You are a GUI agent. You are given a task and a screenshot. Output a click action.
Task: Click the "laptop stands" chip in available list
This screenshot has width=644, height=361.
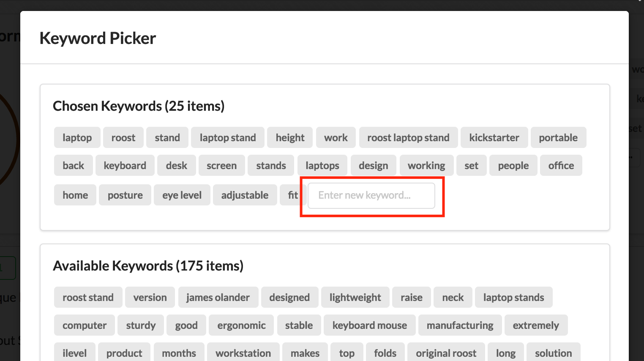point(513,297)
